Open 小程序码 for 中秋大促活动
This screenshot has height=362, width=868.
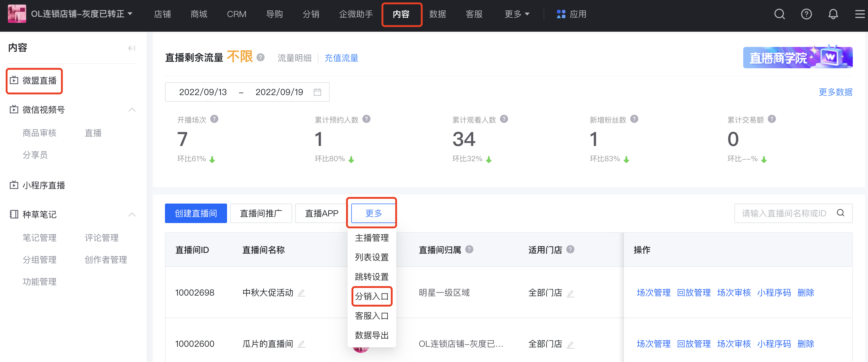tap(774, 293)
